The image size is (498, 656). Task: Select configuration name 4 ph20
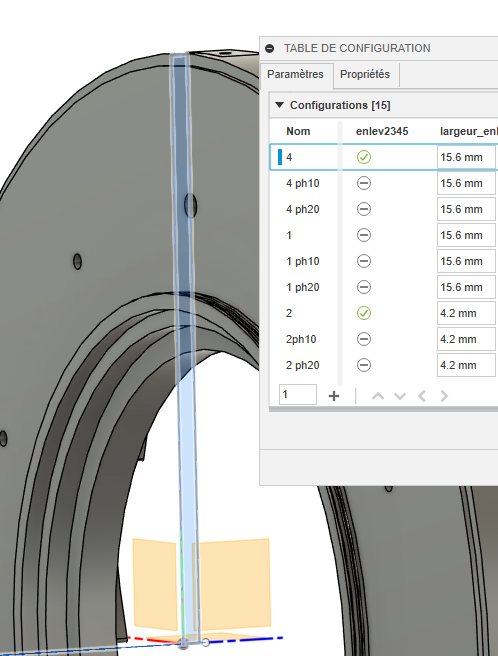(x=303, y=209)
